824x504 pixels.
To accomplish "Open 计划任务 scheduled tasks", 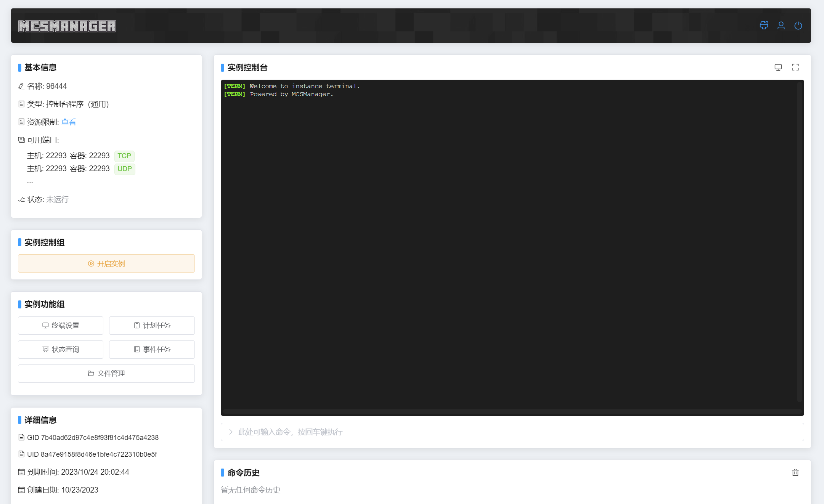I will pos(152,326).
